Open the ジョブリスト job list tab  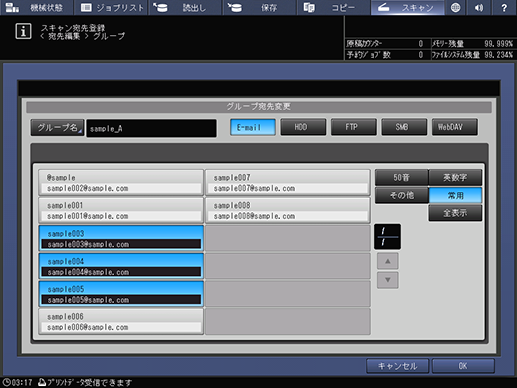pos(111,7)
